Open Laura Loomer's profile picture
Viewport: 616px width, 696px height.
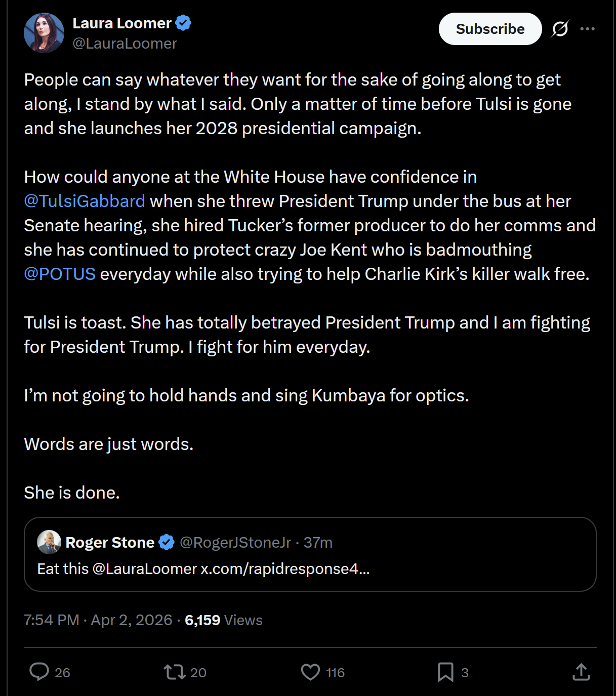(x=44, y=33)
